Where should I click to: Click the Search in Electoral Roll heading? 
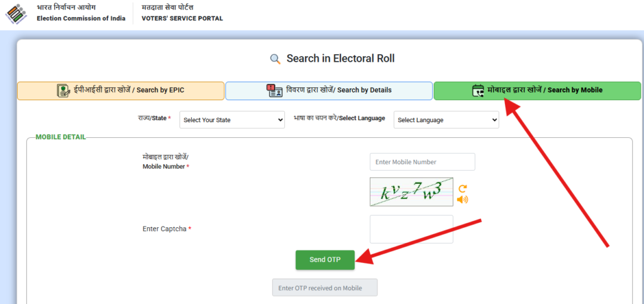pyautogui.click(x=340, y=59)
